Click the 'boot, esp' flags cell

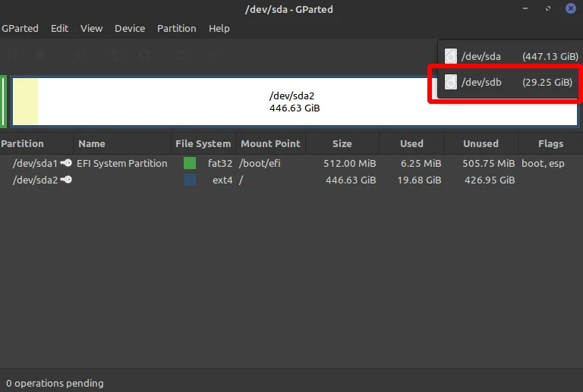[x=543, y=163]
